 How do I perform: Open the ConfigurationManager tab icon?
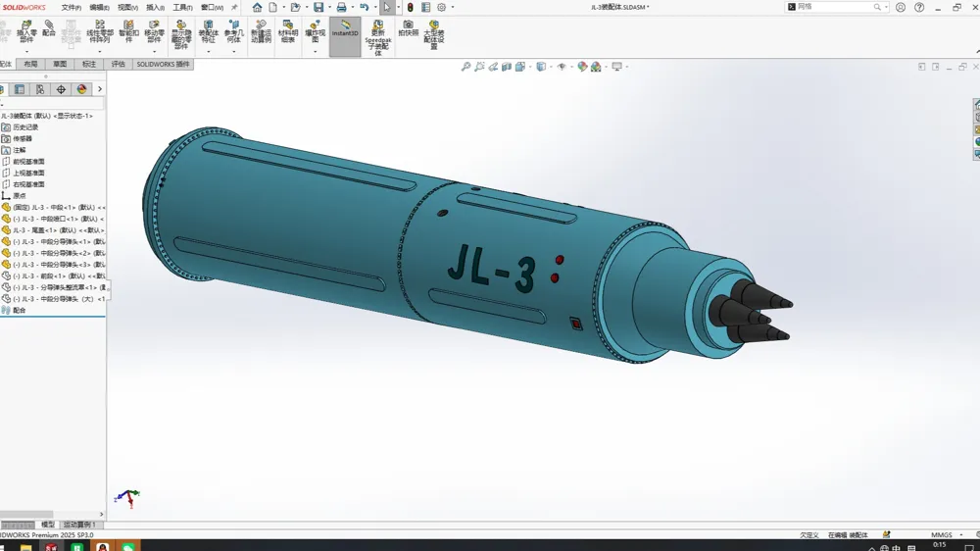pos(40,89)
